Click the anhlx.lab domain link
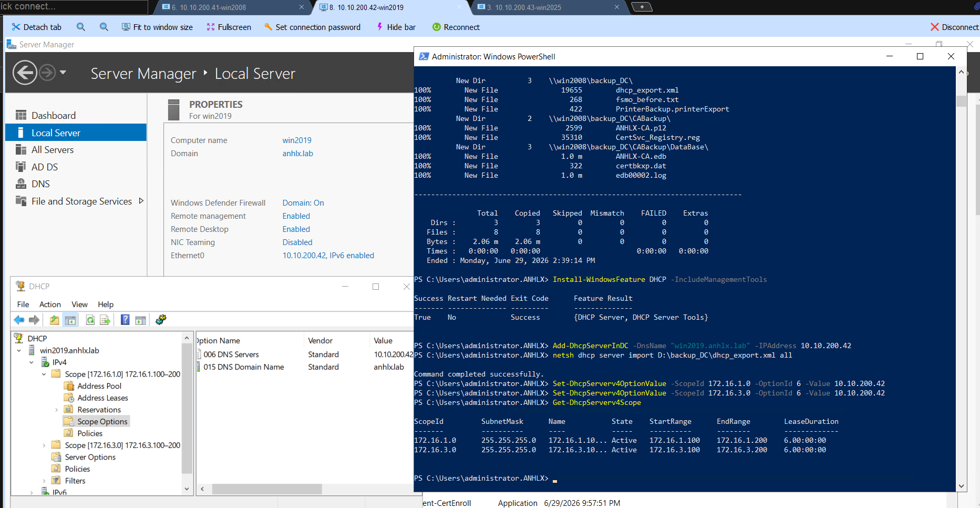 pyautogui.click(x=297, y=154)
